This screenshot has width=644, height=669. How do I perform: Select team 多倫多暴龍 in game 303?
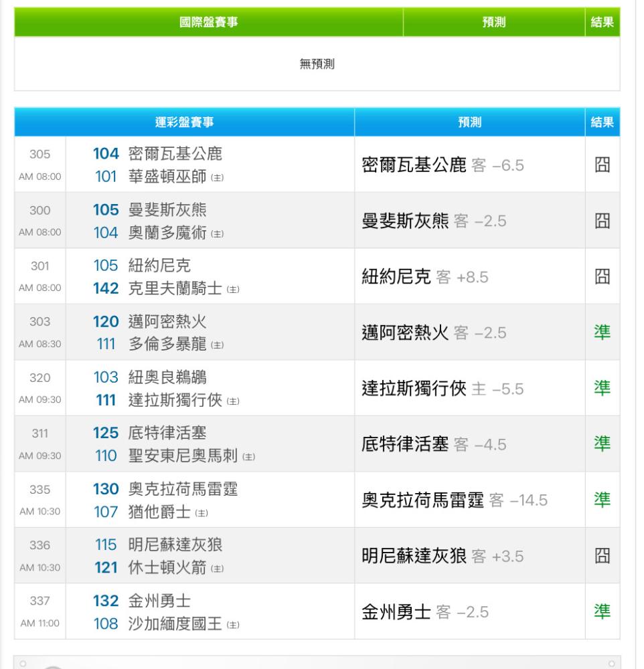[167, 344]
